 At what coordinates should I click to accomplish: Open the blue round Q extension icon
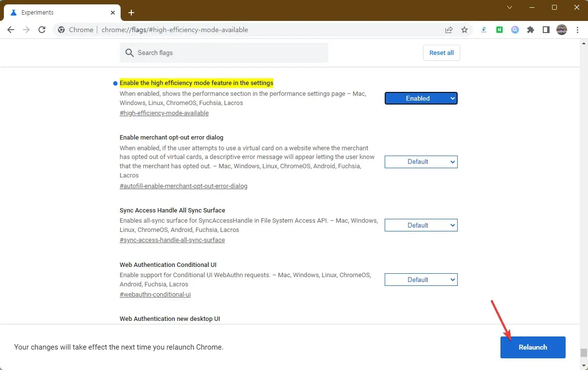[x=515, y=30]
